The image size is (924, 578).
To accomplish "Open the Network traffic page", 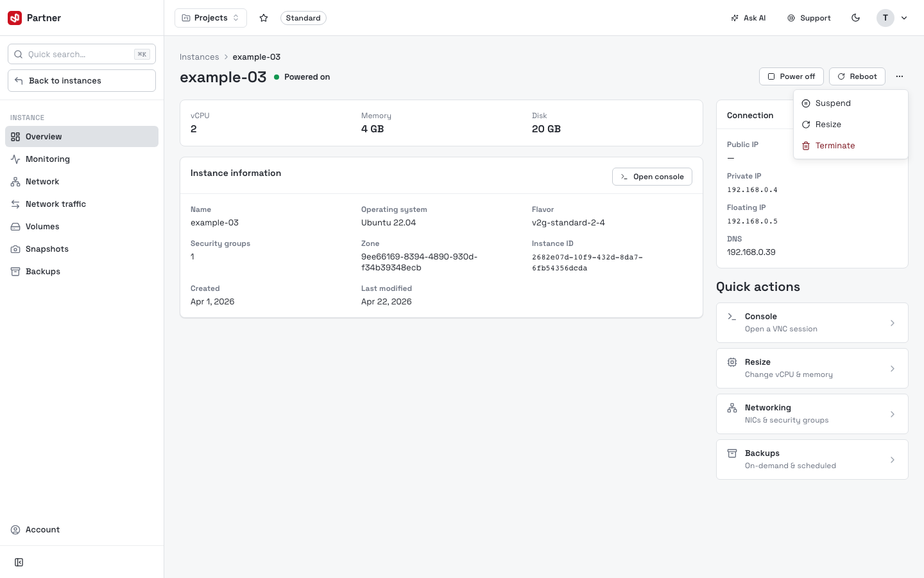I will pyautogui.click(x=81, y=204).
